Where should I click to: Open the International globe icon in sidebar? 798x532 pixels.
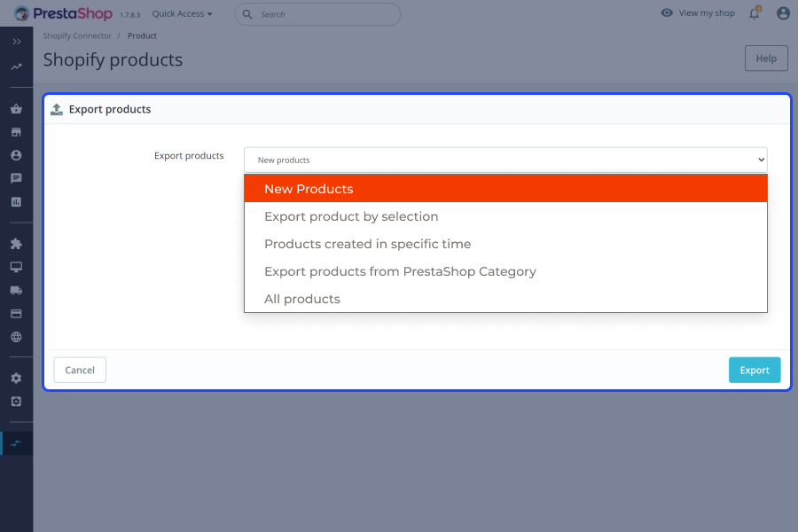(x=16, y=337)
